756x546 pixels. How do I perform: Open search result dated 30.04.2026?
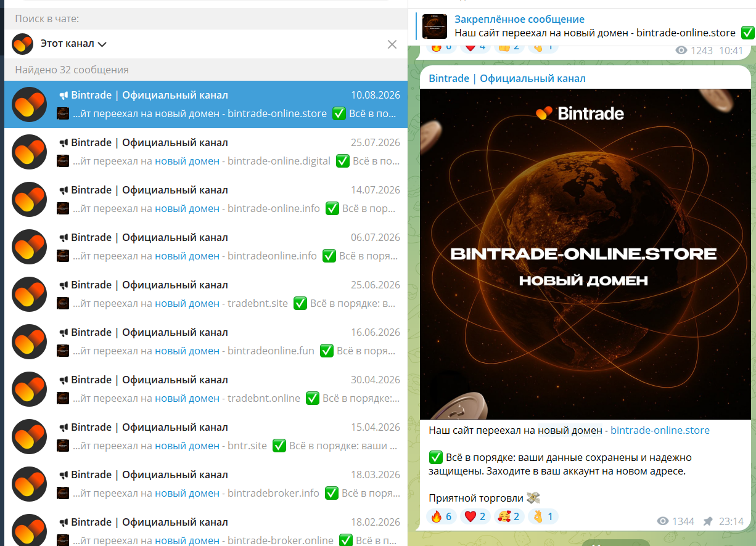click(205, 389)
